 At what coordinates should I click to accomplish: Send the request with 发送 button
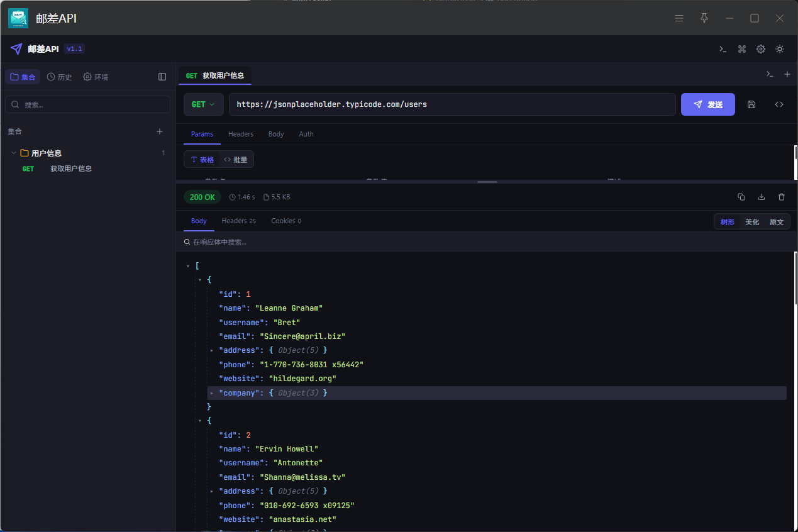(708, 104)
